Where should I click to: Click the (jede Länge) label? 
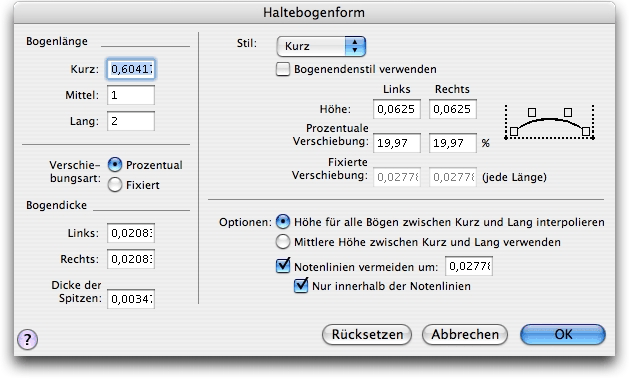(x=514, y=177)
